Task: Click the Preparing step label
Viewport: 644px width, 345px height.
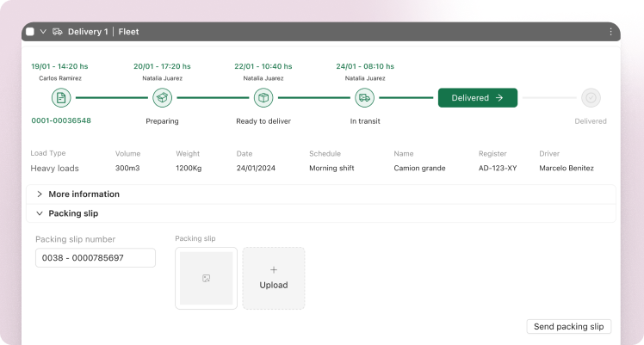Action: tap(162, 121)
